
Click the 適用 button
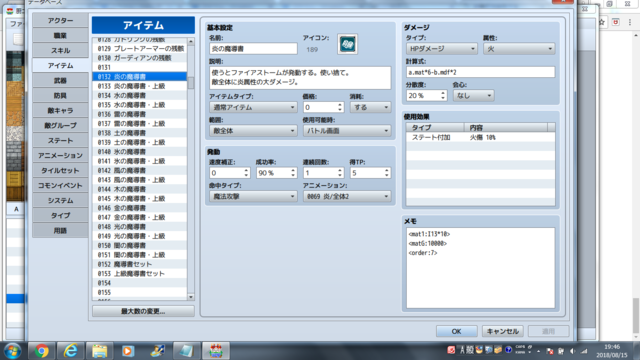548,331
